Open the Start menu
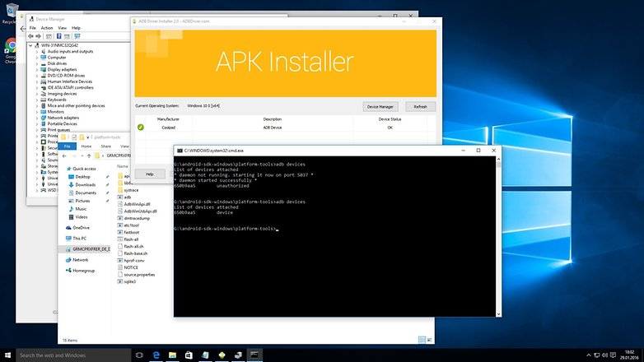Screen dimensions: 644x362 7,355
